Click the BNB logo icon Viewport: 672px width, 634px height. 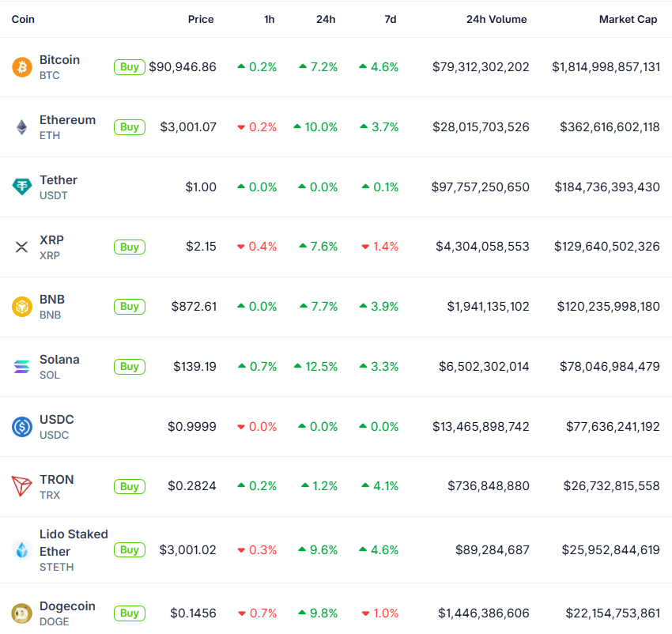21,307
